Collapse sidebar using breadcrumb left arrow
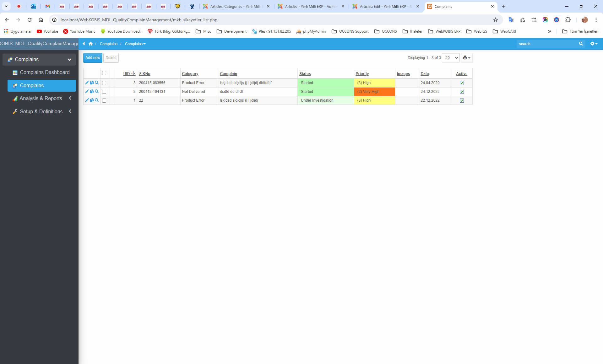603x364 pixels. pos(84,44)
